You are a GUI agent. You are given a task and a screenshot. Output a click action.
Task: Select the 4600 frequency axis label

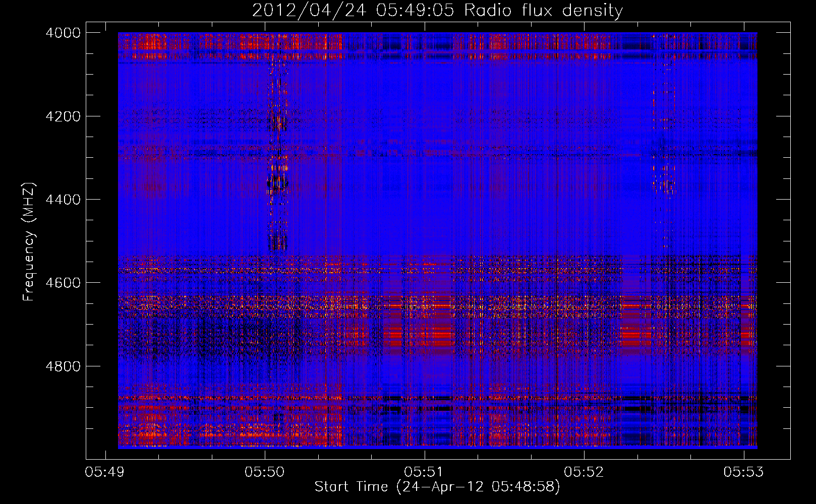63,283
